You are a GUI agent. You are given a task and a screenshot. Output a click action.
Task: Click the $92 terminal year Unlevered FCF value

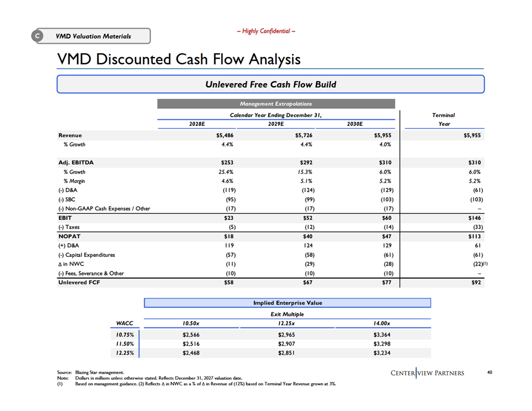coord(476,283)
